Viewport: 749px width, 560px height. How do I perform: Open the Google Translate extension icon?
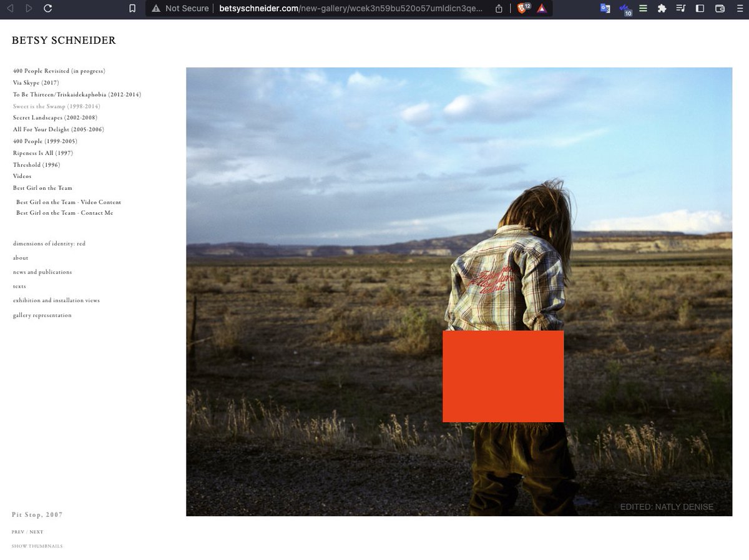click(605, 9)
